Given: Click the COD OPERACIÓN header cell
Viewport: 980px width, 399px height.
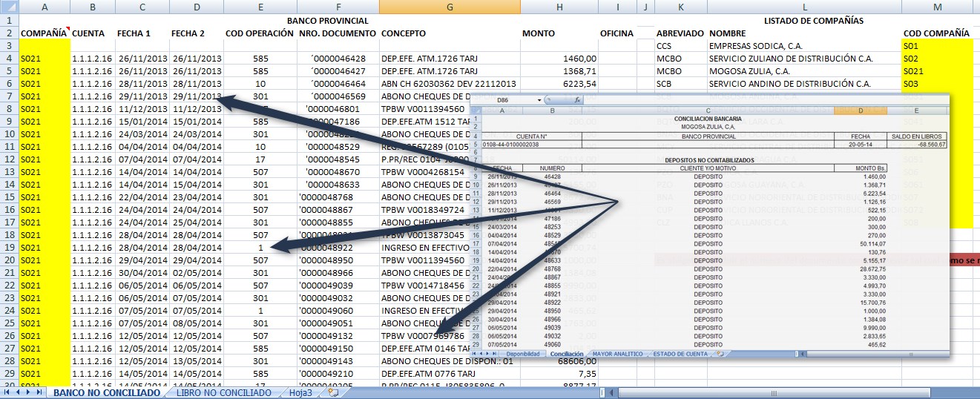Looking at the screenshot, I should tap(260, 33).
